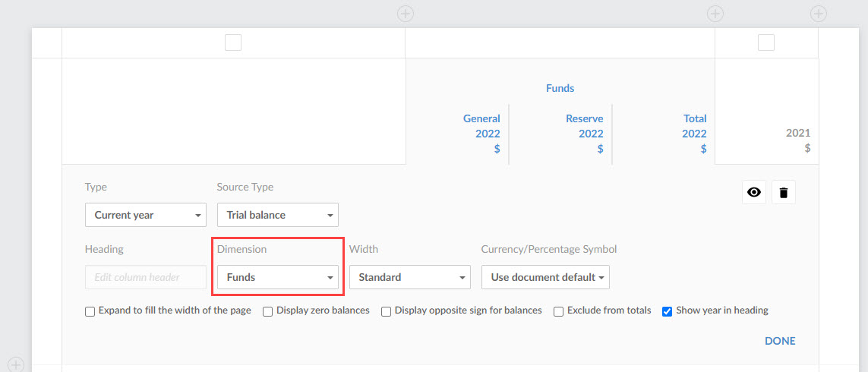This screenshot has height=372, width=868.
Task: Click plus icon above Funds column
Action: coord(406,13)
